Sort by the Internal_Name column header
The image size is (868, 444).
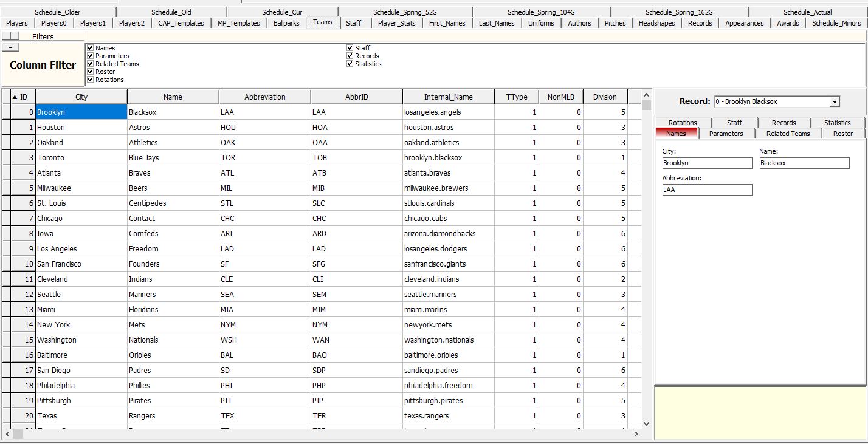click(x=449, y=97)
